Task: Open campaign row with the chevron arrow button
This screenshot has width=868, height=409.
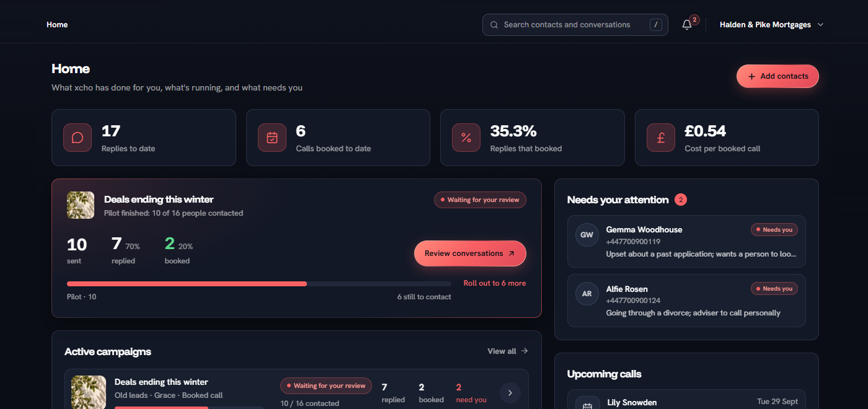Action: pyautogui.click(x=510, y=393)
